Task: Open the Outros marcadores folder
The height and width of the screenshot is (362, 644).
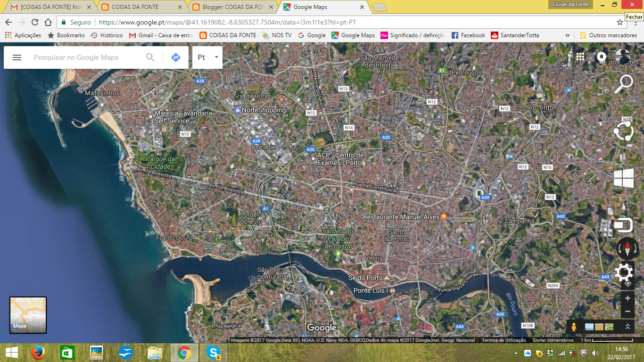Action: pyautogui.click(x=608, y=35)
